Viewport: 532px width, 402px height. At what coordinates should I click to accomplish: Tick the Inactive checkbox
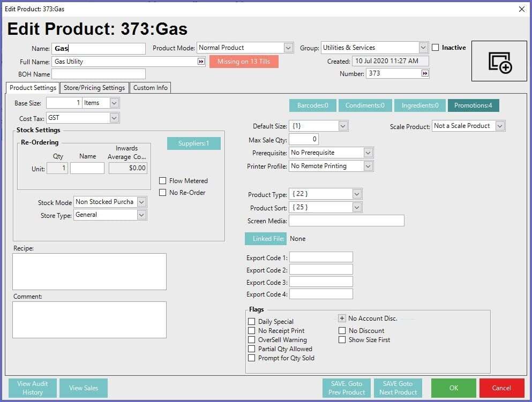(x=436, y=48)
